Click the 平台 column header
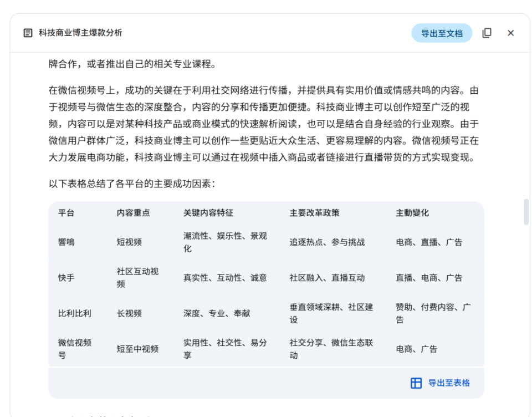The image size is (532, 417). click(66, 213)
